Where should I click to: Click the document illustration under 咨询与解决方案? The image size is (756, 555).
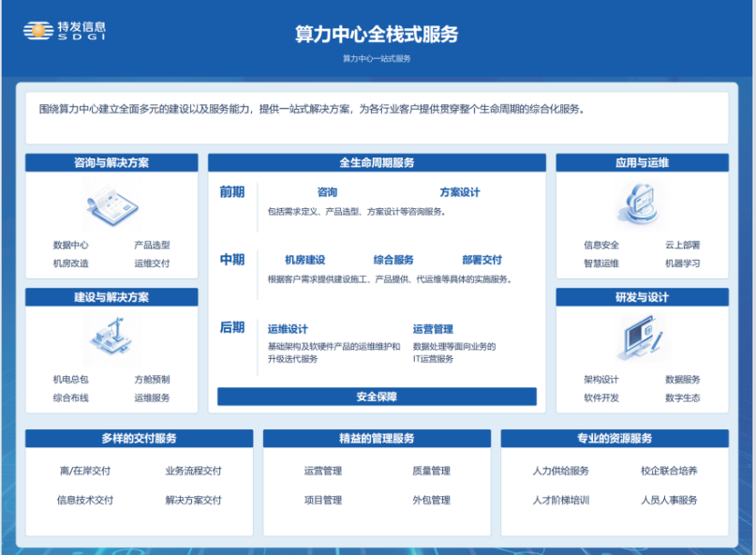[x=111, y=205]
